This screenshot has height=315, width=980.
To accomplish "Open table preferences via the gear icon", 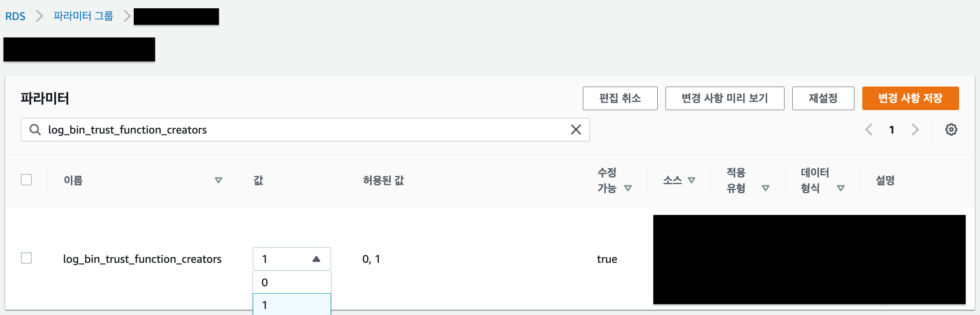I will 951,129.
